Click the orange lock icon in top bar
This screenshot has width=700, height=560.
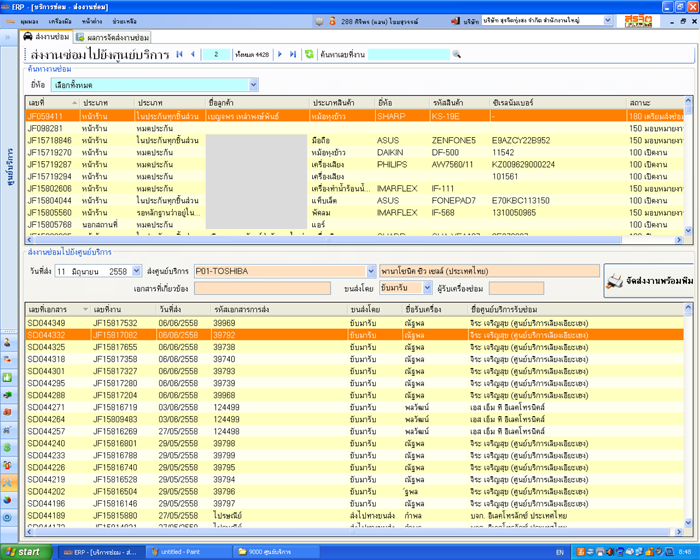(332, 21)
